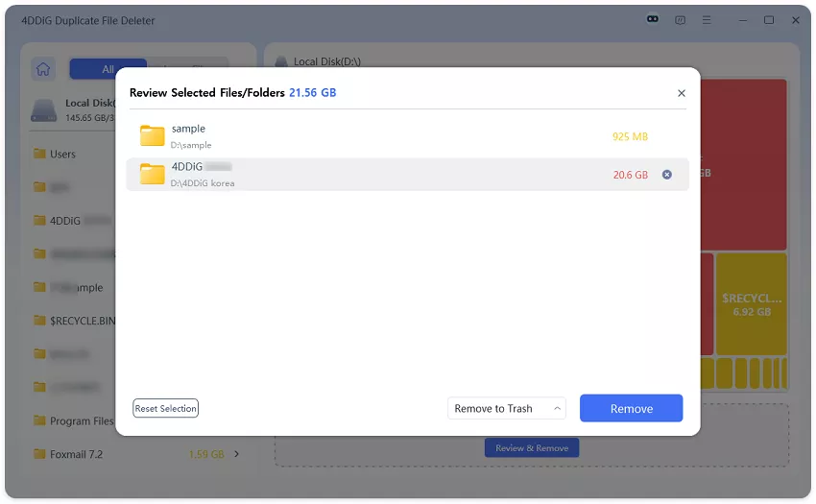This screenshot has width=816, height=504.
Task: Close the Review Selected Files dialog
Action: click(682, 93)
